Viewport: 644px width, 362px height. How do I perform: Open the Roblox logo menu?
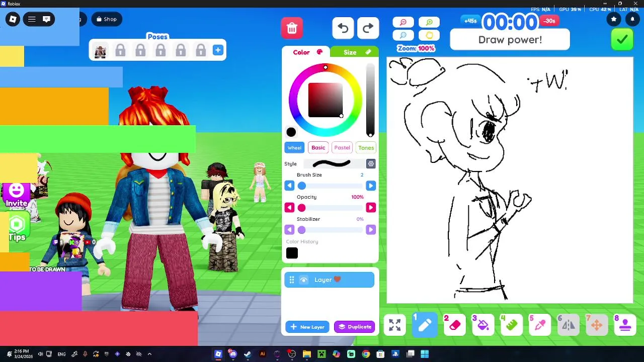13,19
